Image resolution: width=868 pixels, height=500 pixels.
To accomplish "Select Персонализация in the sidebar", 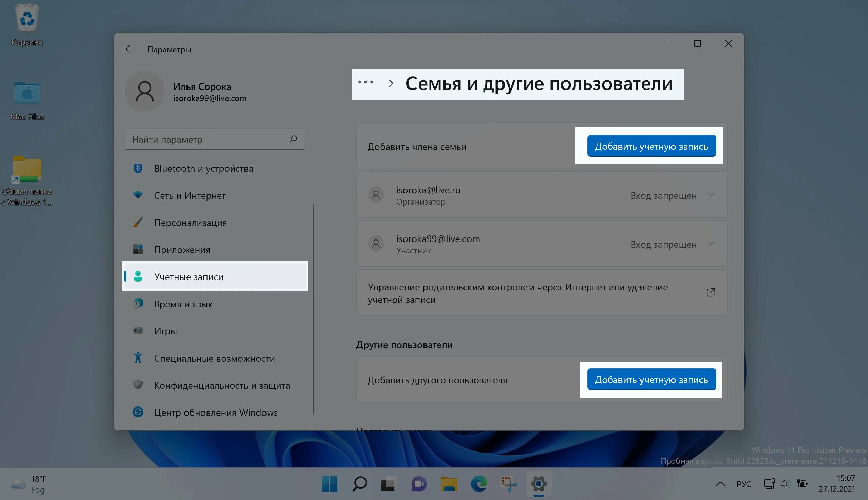I will tap(216, 223).
